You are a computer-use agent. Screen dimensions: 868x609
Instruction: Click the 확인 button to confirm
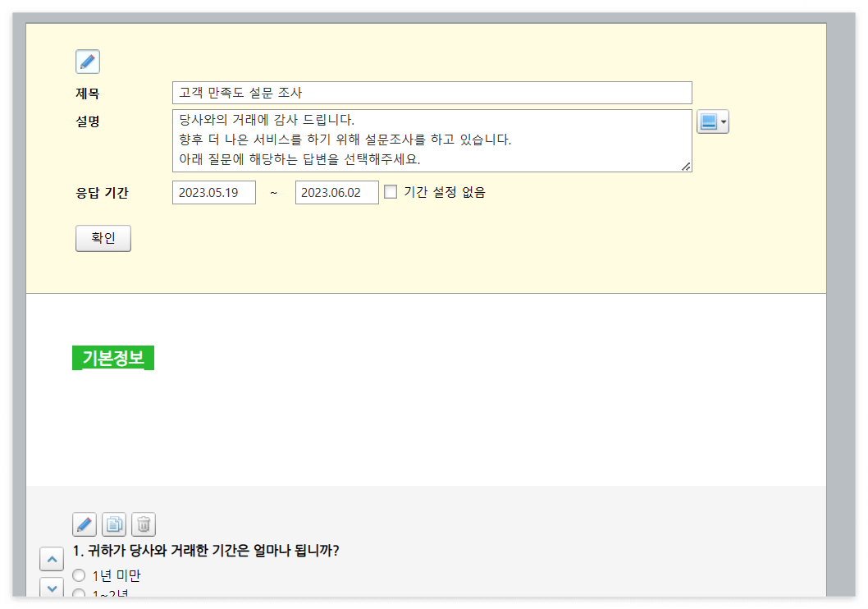(103, 238)
